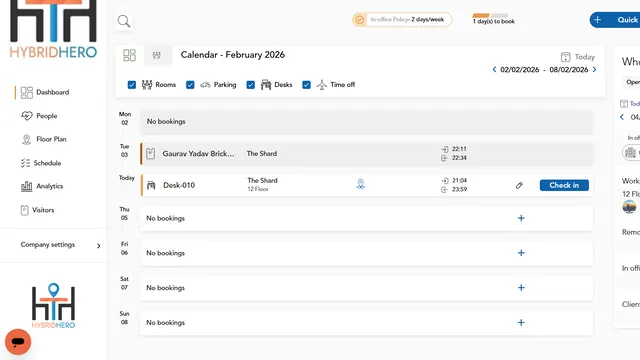Click the Desk-010 desk icon

coord(151,185)
